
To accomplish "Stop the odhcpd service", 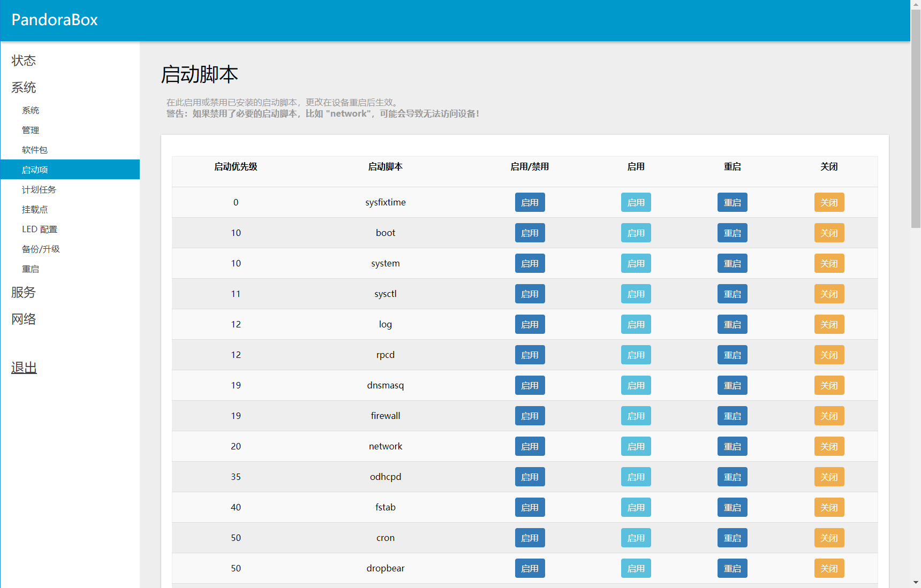I will click(x=829, y=477).
